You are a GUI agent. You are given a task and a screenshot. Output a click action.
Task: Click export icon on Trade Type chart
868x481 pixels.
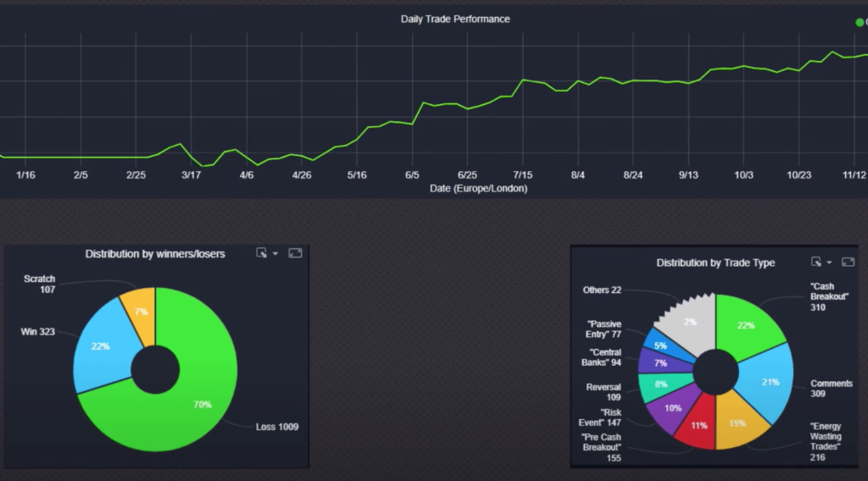click(x=816, y=263)
